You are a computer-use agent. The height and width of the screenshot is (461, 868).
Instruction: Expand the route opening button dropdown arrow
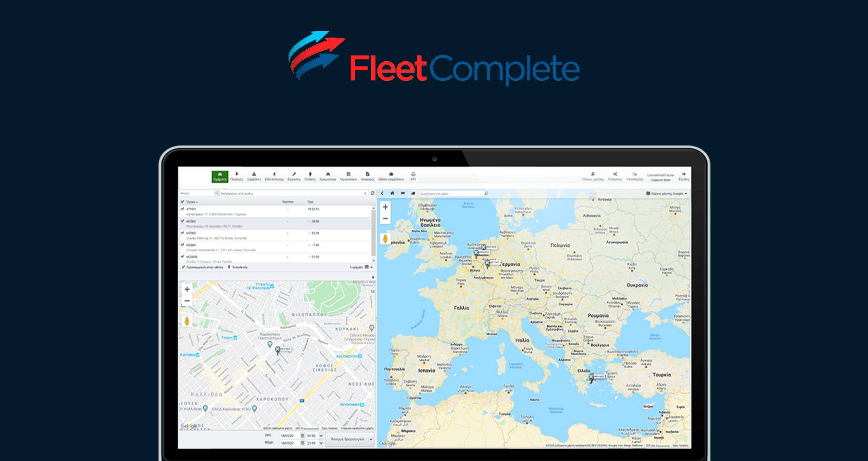tap(371, 439)
